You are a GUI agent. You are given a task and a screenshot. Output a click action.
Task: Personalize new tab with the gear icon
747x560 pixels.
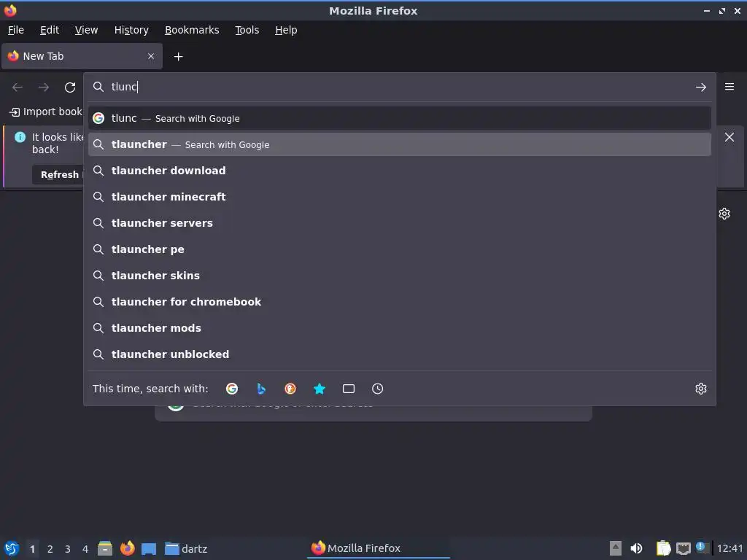tap(724, 214)
